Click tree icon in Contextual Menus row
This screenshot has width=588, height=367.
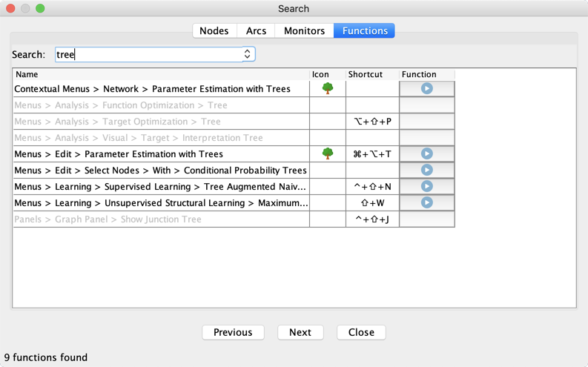(x=328, y=88)
